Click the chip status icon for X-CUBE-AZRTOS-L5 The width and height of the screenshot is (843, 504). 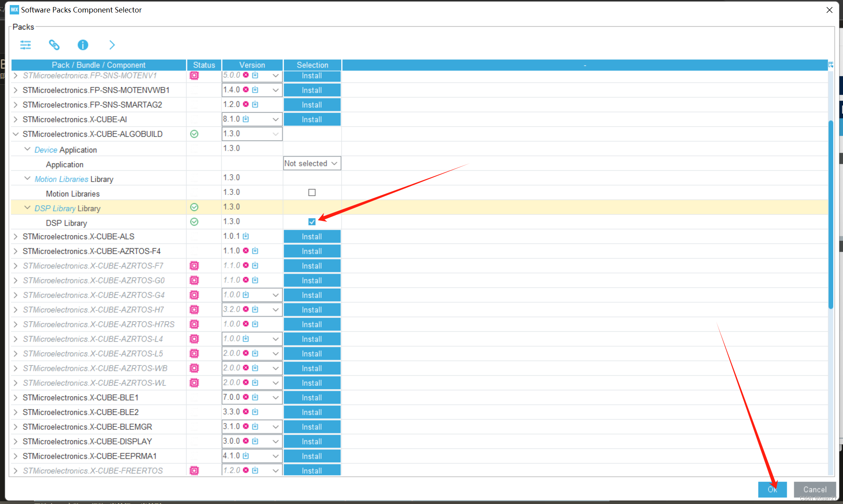[194, 354]
